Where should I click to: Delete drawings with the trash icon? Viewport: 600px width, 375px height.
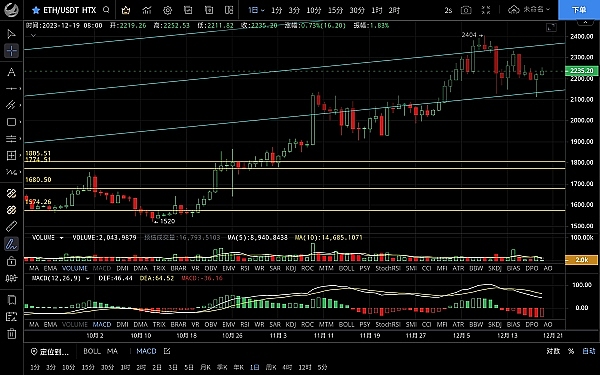[11, 333]
